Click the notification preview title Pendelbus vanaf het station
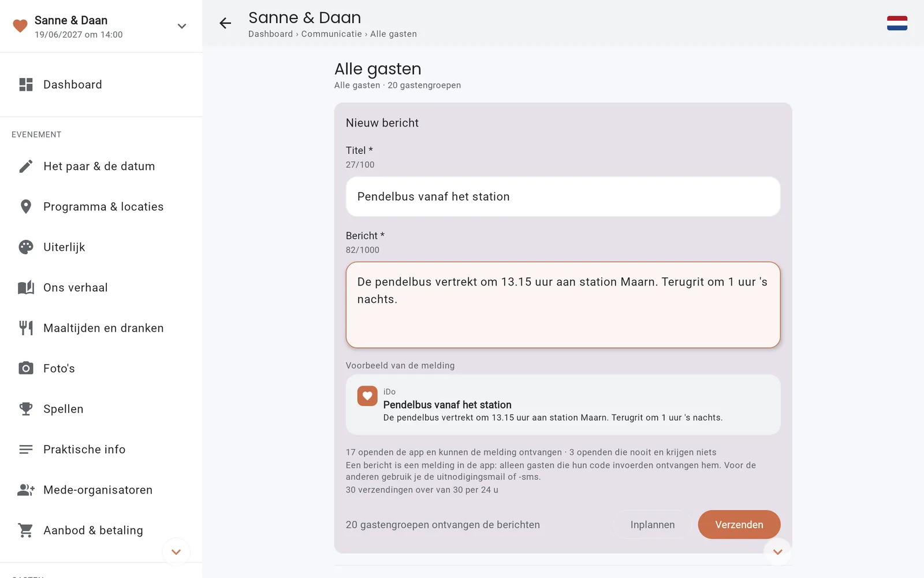Screen dimensions: 924x578 click(x=448, y=405)
